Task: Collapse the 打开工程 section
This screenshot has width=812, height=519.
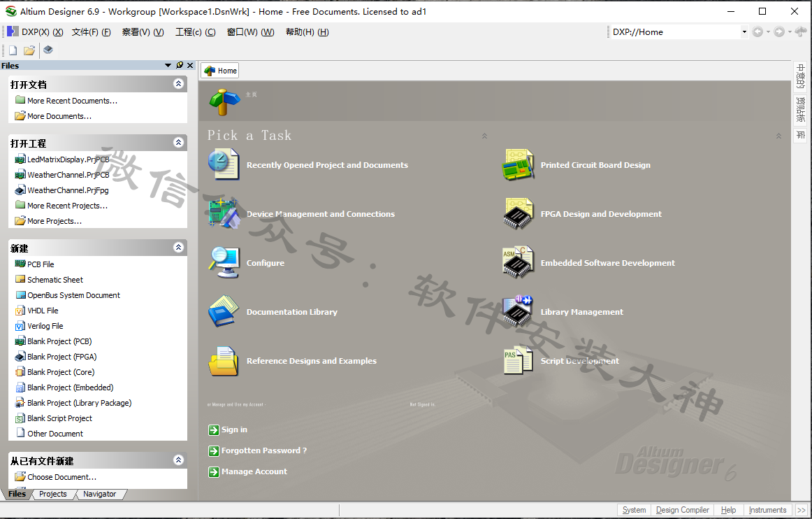Action: [178, 142]
